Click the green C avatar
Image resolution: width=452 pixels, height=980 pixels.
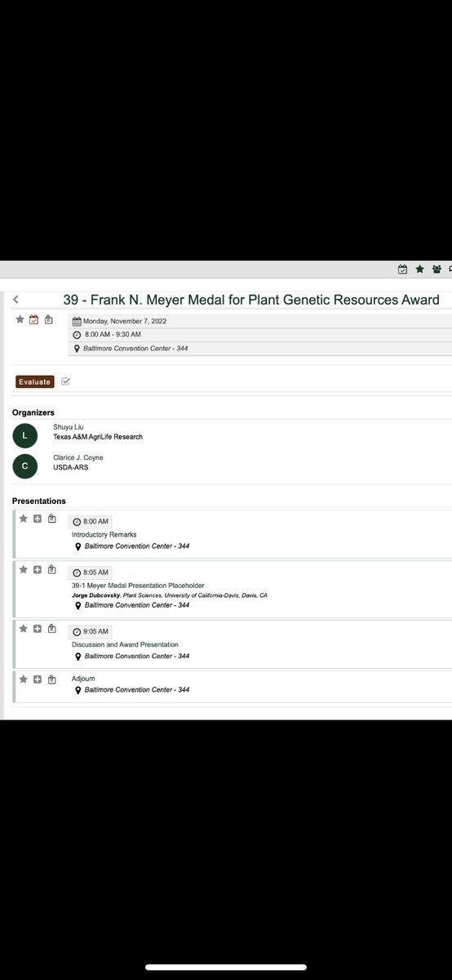point(25,466)
